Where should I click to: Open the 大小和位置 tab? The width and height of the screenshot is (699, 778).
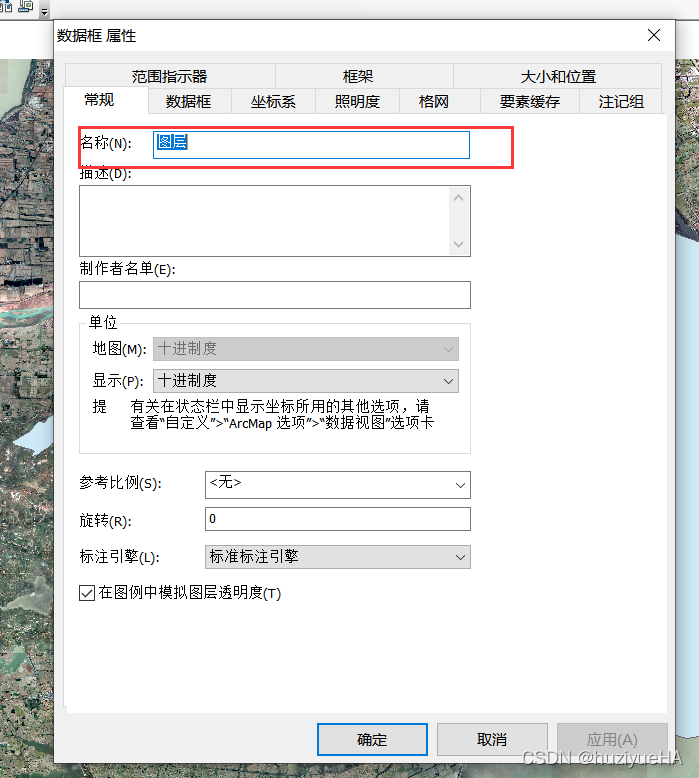(557, 76)
